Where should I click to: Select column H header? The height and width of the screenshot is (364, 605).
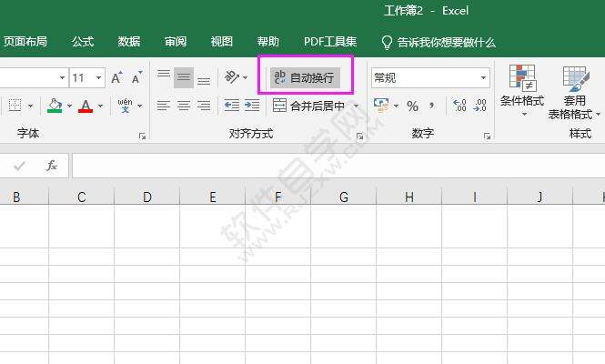pos(409,197)
